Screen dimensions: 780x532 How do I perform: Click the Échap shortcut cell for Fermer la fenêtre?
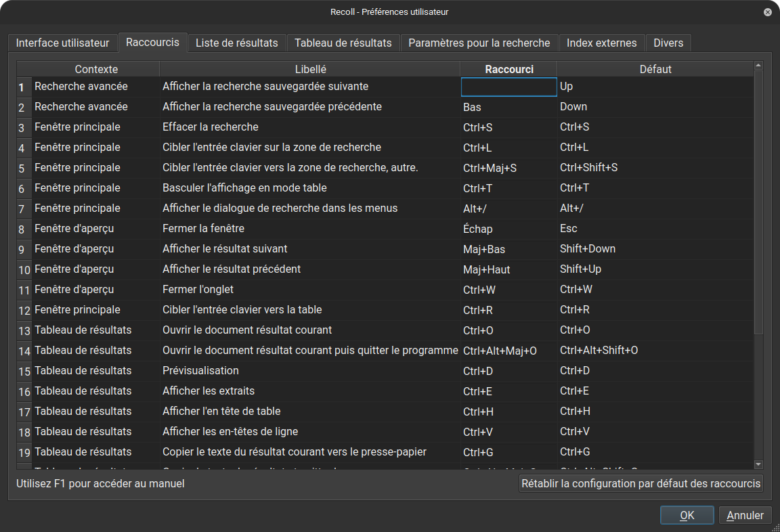[x=508, y=229]
